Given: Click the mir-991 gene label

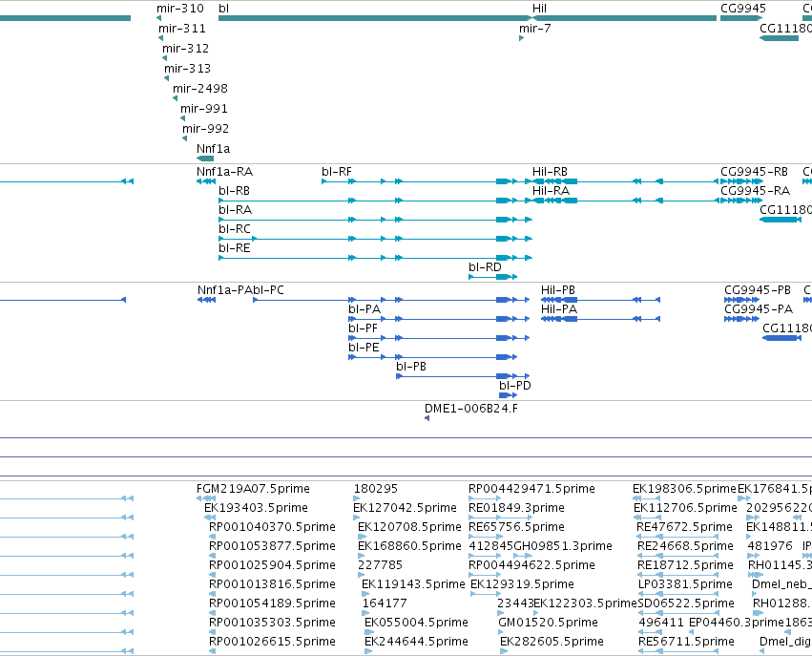Looking at the screenshot, I should coord(204,108).
